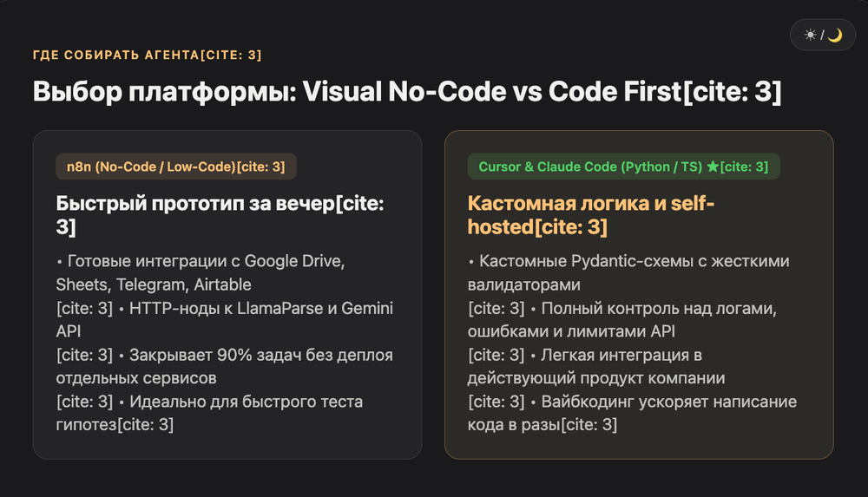Click the n8n (No-Code / Low-Code) badge

coord(176,167)
